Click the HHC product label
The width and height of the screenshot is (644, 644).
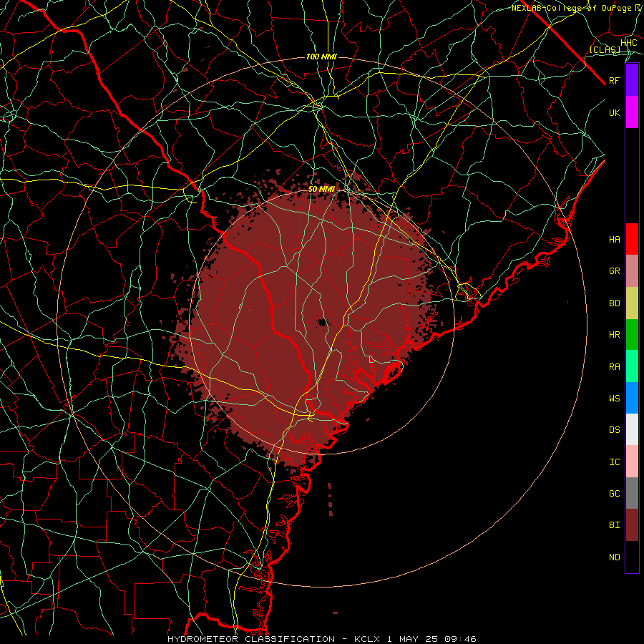(x=628, y=43)
